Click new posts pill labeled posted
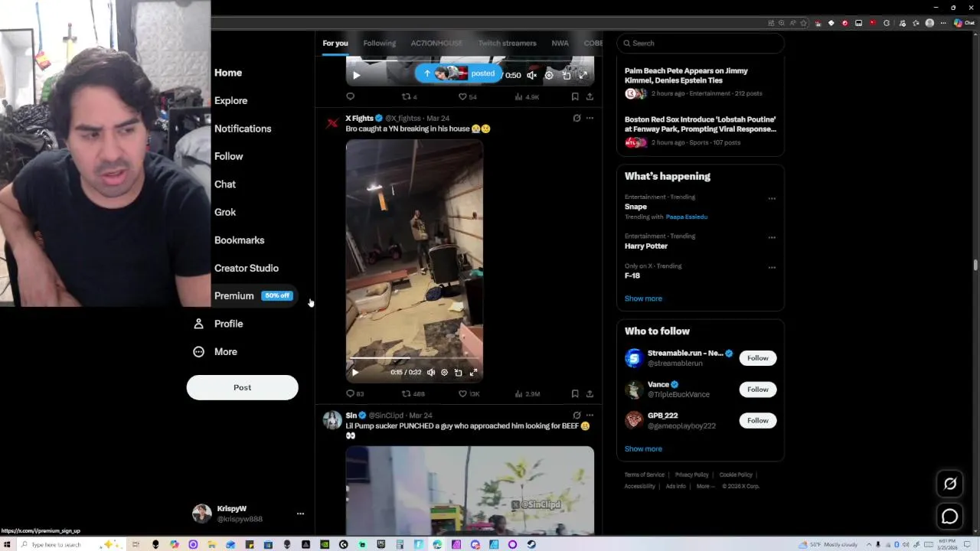 (460, 73)
